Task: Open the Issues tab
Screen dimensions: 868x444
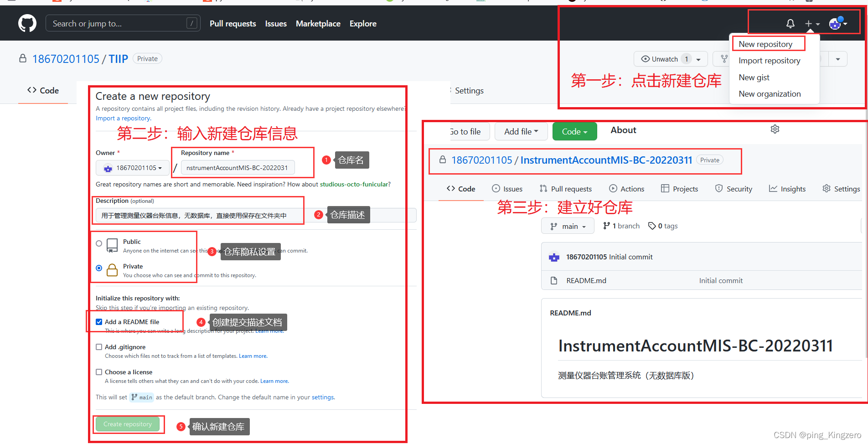Action: coord(507,189)
